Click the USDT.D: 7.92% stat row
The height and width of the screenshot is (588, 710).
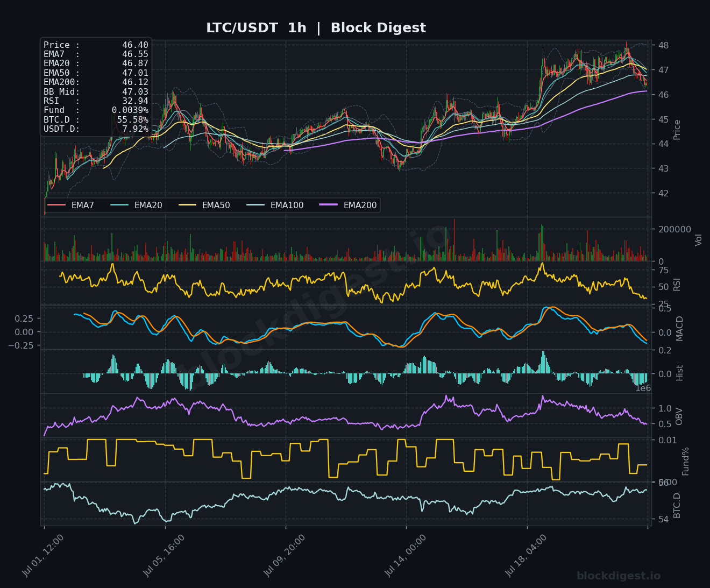96,129
